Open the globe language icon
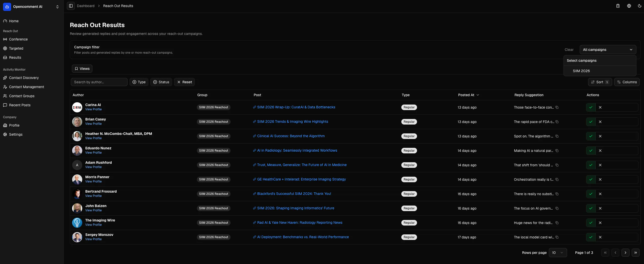The height and width of the screenshot is (264, 644). pos(629,6)
